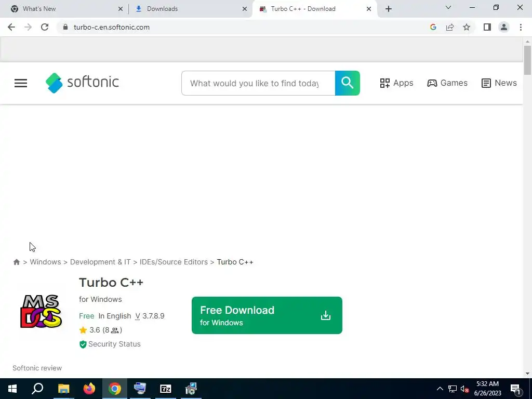Close the What's New tab

(121, 9)
